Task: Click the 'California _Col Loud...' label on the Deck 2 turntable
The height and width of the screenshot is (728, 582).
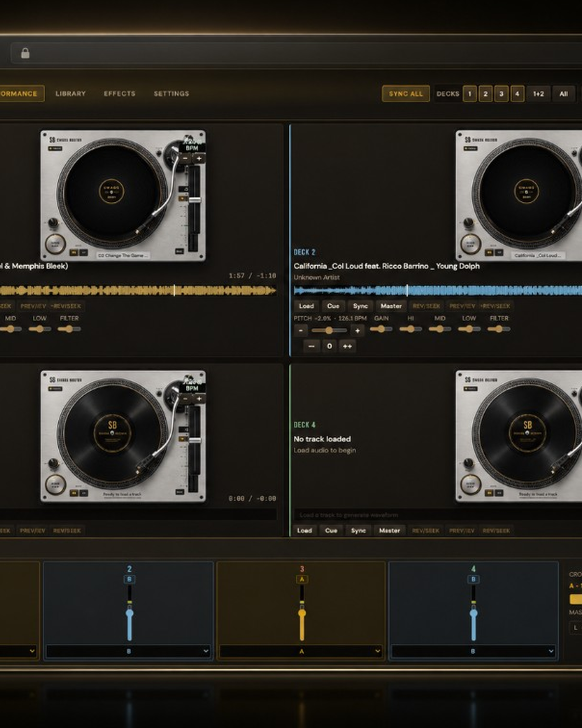Action: (x=538, y=255)
